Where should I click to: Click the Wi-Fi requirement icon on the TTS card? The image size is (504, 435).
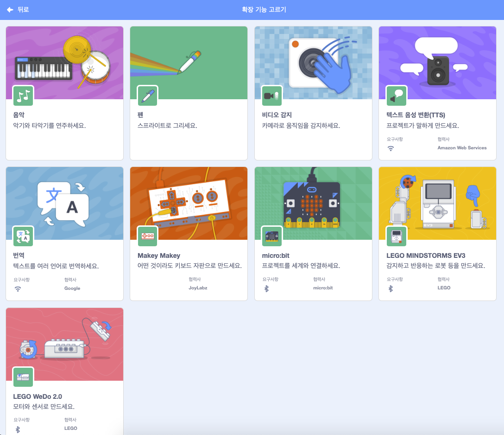tap(391, 148)
